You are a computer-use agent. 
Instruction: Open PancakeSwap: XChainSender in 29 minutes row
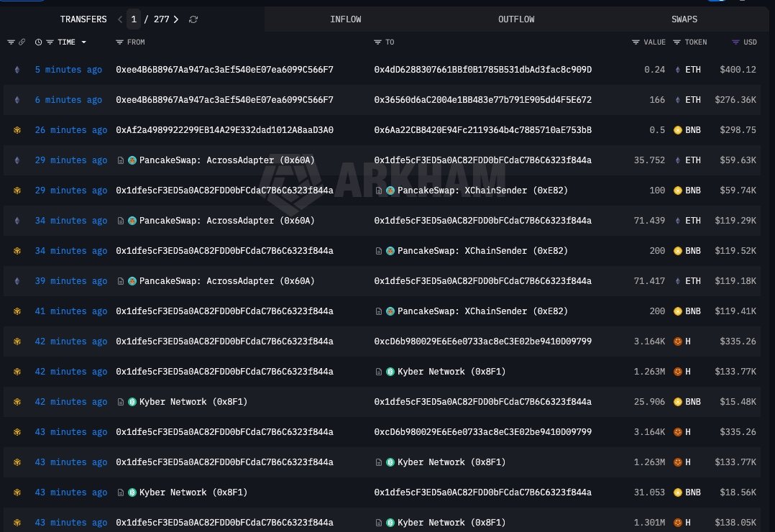pos(482,191)
